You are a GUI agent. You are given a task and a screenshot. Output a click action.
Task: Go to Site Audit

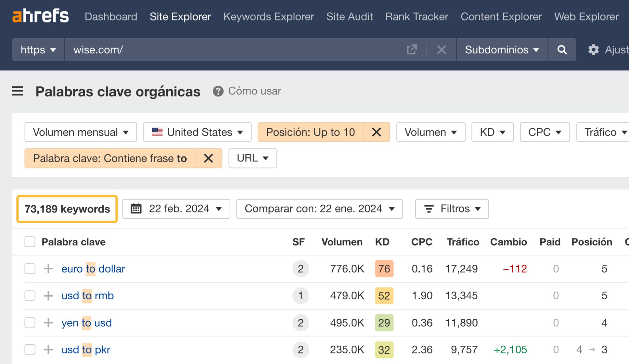click(x=349, y=16)
